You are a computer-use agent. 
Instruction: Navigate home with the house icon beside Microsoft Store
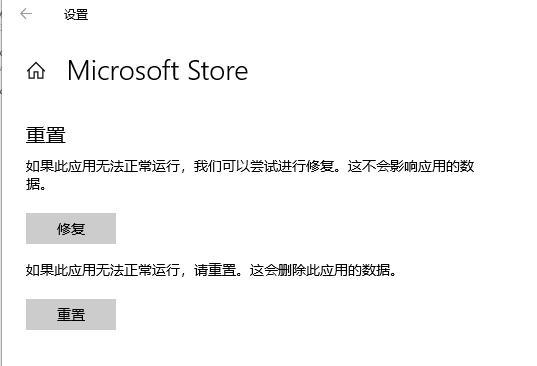pos(36,71)
